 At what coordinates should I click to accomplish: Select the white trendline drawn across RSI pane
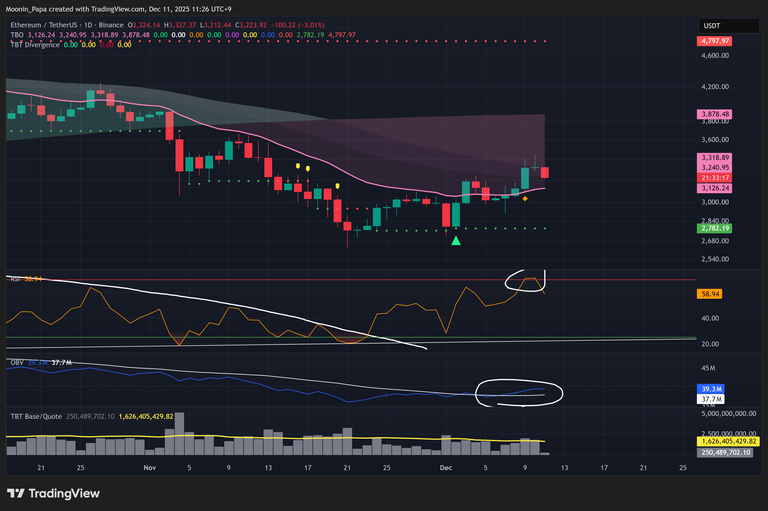coord(300,322)
